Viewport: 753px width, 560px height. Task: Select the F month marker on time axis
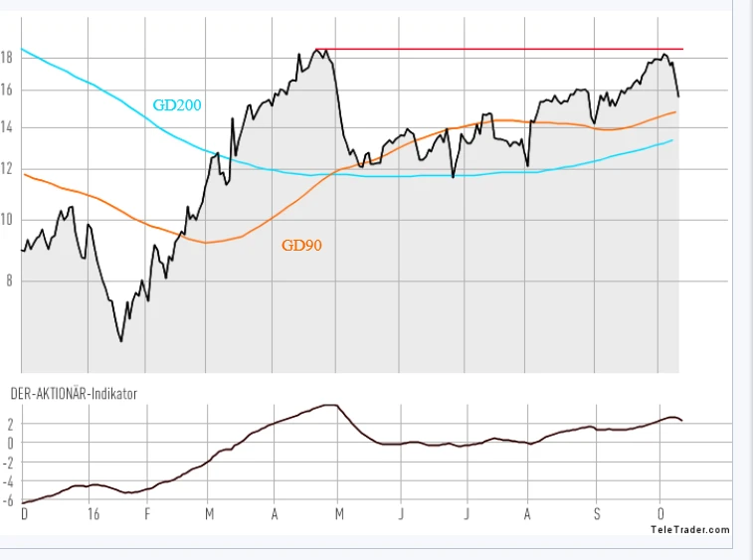(x=147, y=514)
